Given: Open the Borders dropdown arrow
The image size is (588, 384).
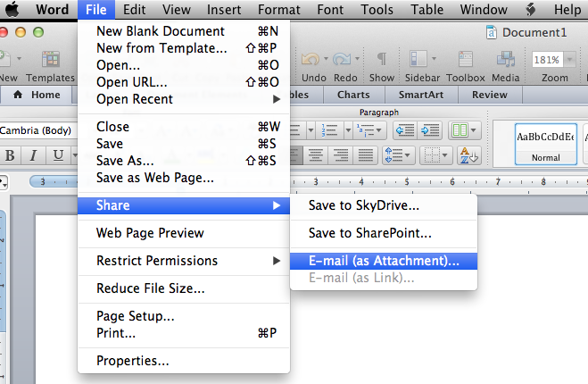Looking at the screenshot, I should click(x=445, y=155).
